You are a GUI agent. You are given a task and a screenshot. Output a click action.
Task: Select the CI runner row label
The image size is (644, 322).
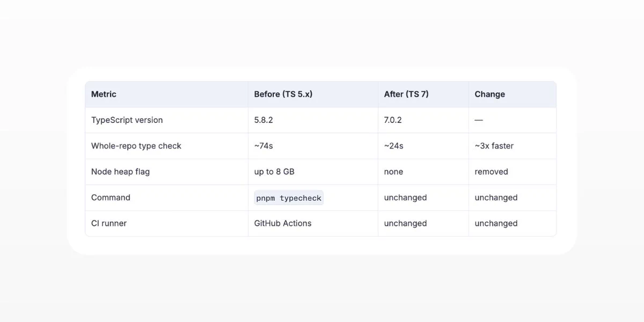tap(109, 223)
